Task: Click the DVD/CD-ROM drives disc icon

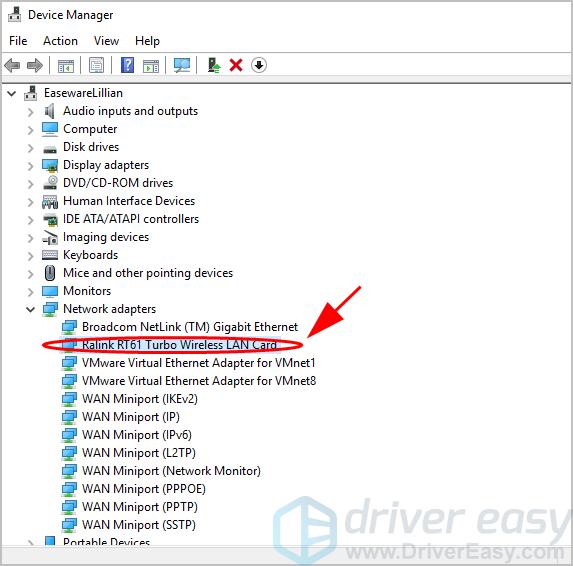Action: tap(50, 183)
